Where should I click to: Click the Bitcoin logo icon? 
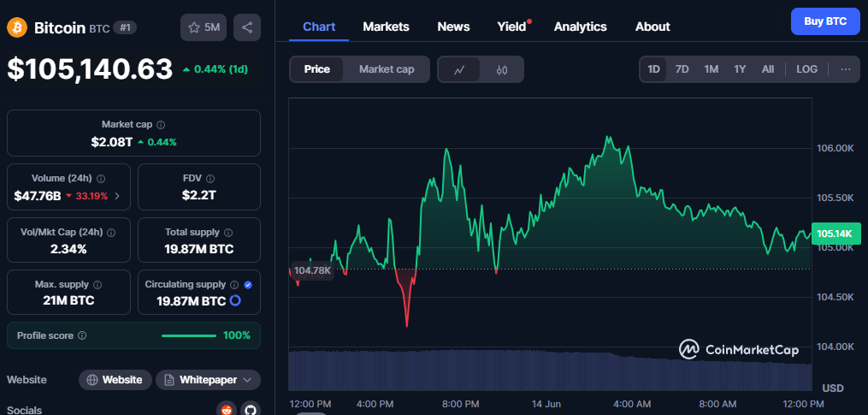pos(16,27)
